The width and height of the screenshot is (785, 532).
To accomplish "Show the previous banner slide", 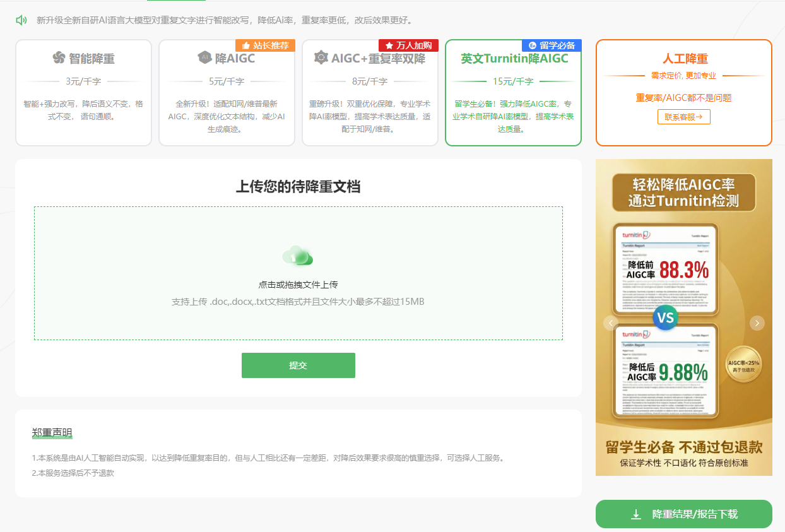I will click(x=610, y=323).
